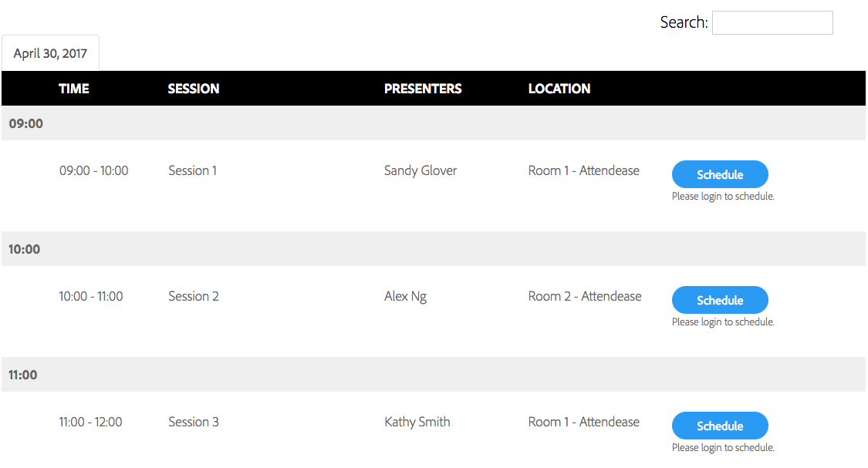Click Room 2 - Attendease location
The height and width of the screenshot is (468, 868).
click(x=585, y=296)
